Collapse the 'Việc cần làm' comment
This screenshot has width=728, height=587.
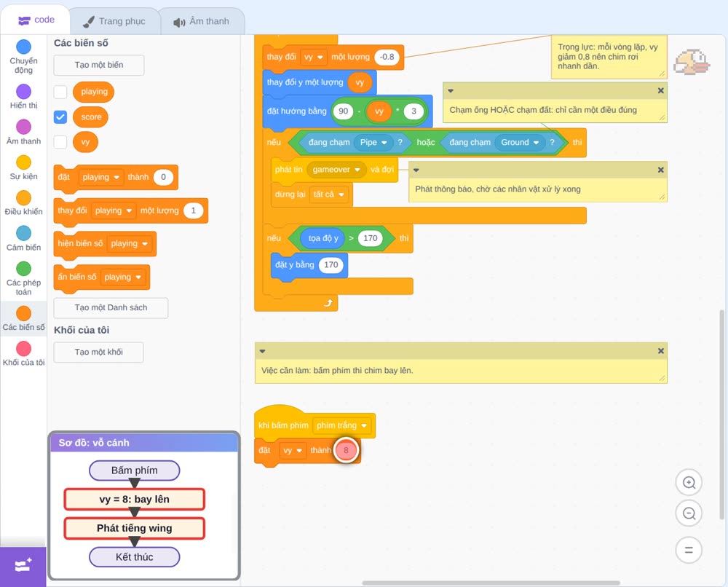pos(262,351)
